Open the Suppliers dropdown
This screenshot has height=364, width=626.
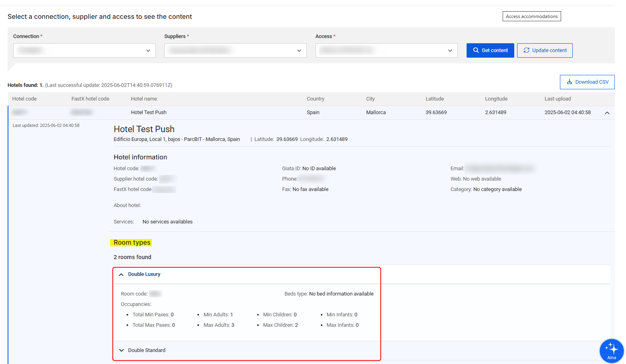(235, 50)
